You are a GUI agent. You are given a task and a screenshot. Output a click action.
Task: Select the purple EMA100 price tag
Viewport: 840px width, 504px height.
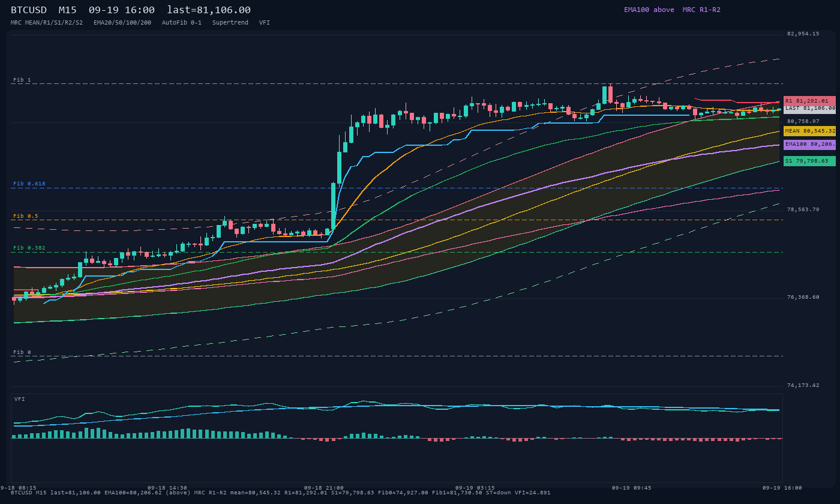[x=809, y=145]
